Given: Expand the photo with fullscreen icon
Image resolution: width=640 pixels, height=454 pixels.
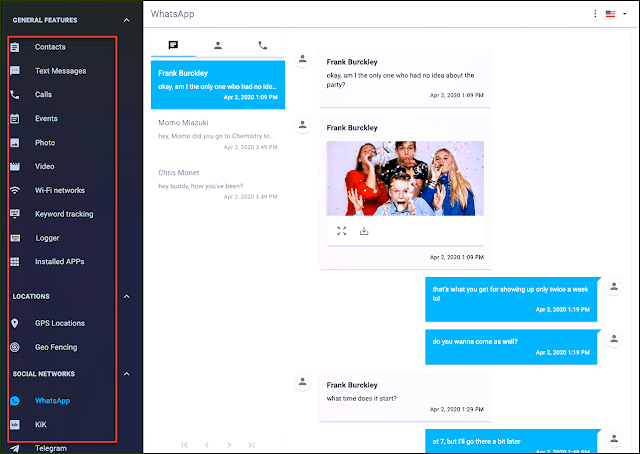Looking at the screenshot, I should pyautogui.click(x=342, y=231).
